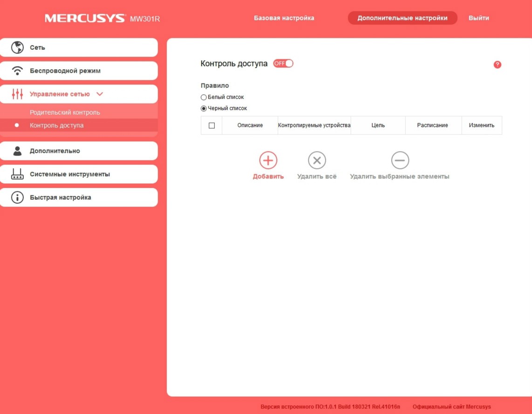The height and width of the screenshot is (414, 532).
Task: Click the person icon next to Дополнительно
Action: point(17,151)
